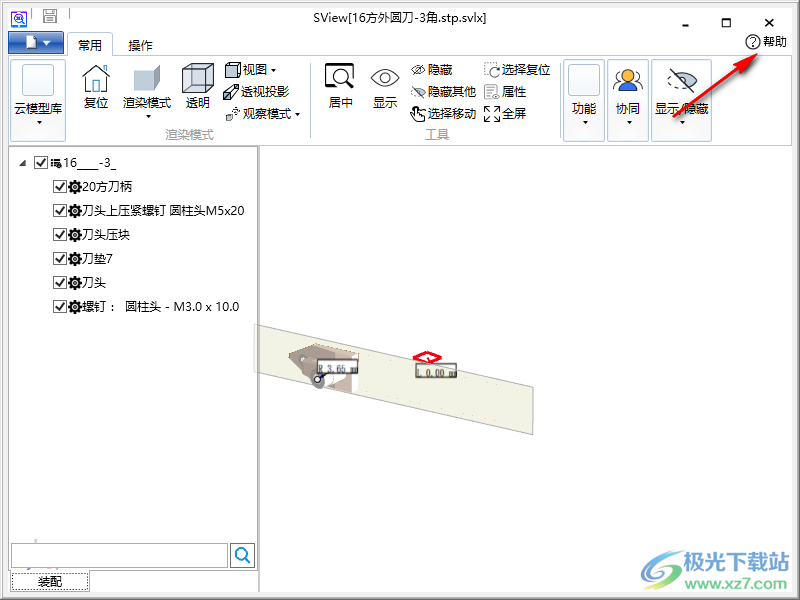Click the 复位 home reset icon
The width and height of the screenshot is (800, 600).
click(x=96, y=79)
